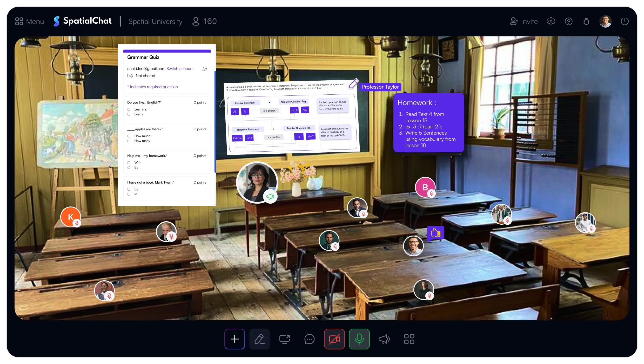Click the power leave-room icon

click(625, 21)
